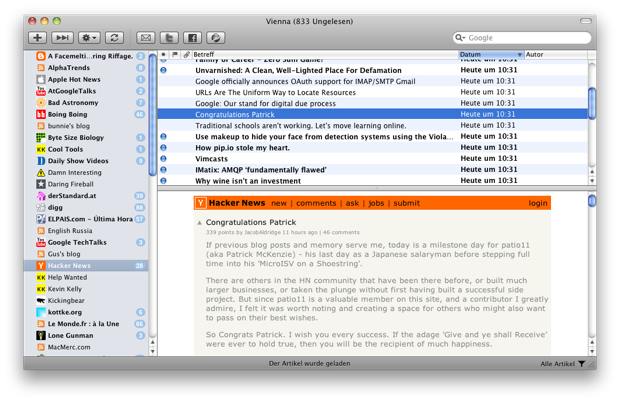Select the Help Wanted feed

(86, 277)
